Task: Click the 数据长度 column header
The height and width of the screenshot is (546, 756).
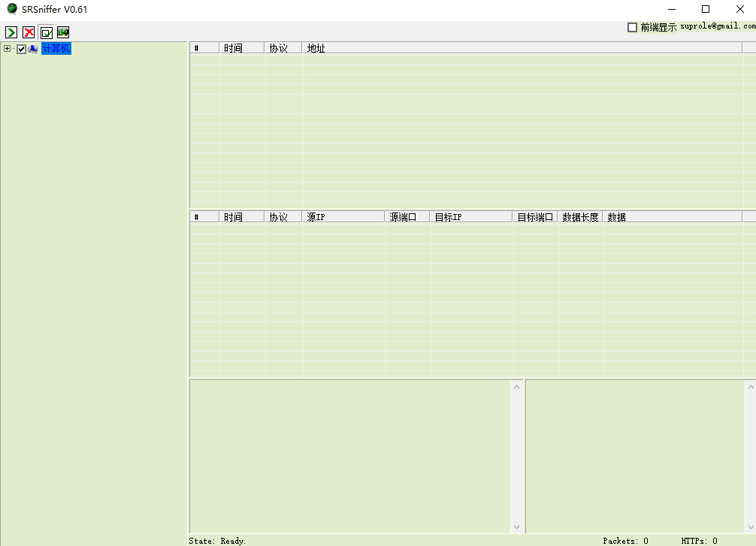Action: [580, 217]
